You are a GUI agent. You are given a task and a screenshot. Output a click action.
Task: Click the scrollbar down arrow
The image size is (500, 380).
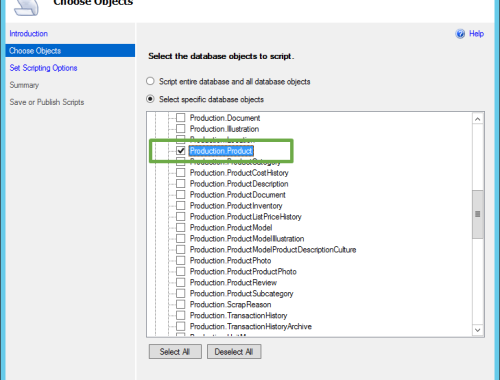click(x=478, y=330)
